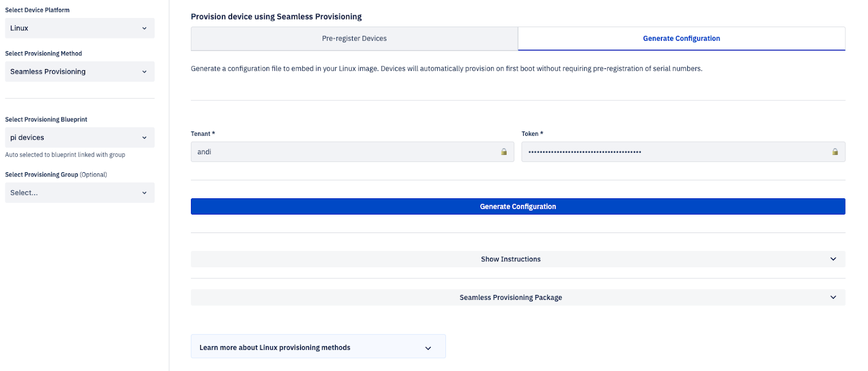Click the arrow in the pi devices selector
This screenshot has height=371, width=868.
144,138
